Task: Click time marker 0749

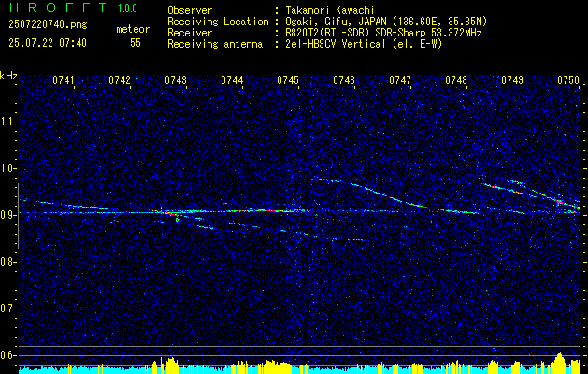Action: [512, 80]
